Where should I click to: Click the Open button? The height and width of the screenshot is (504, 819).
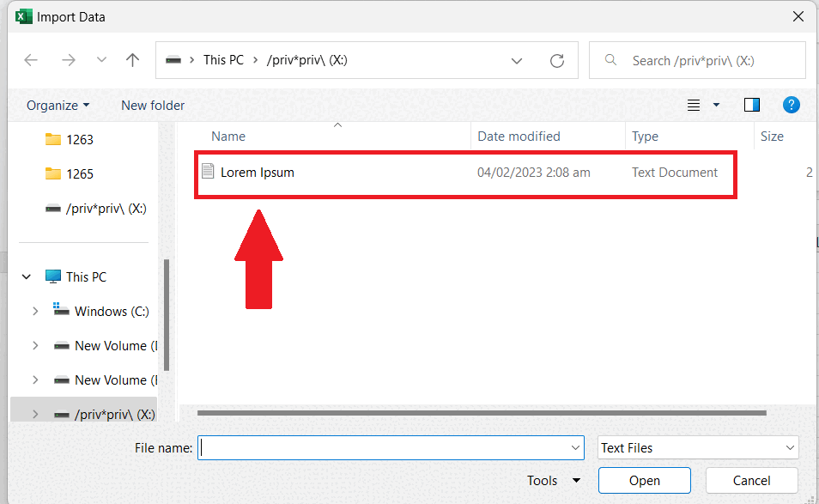coord(644,481)
